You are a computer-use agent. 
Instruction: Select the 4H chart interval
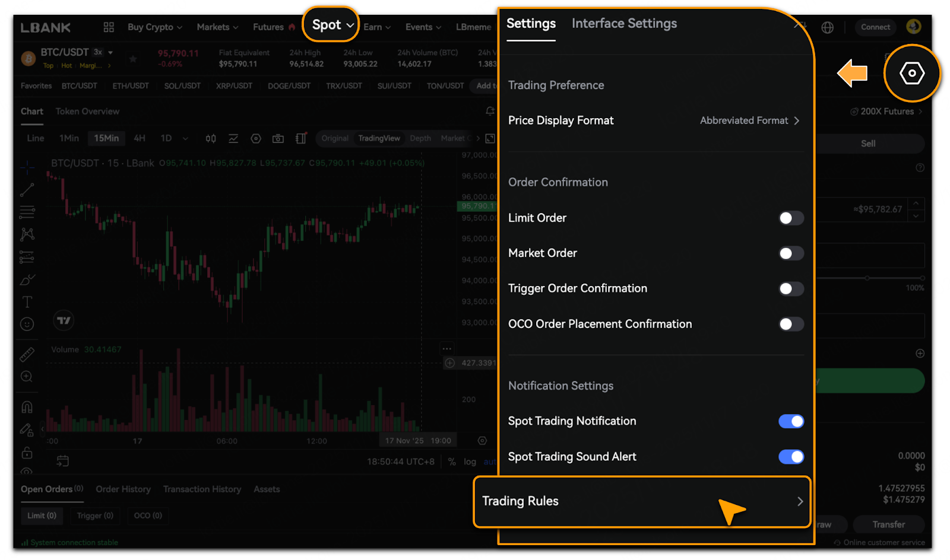(140, 138)
